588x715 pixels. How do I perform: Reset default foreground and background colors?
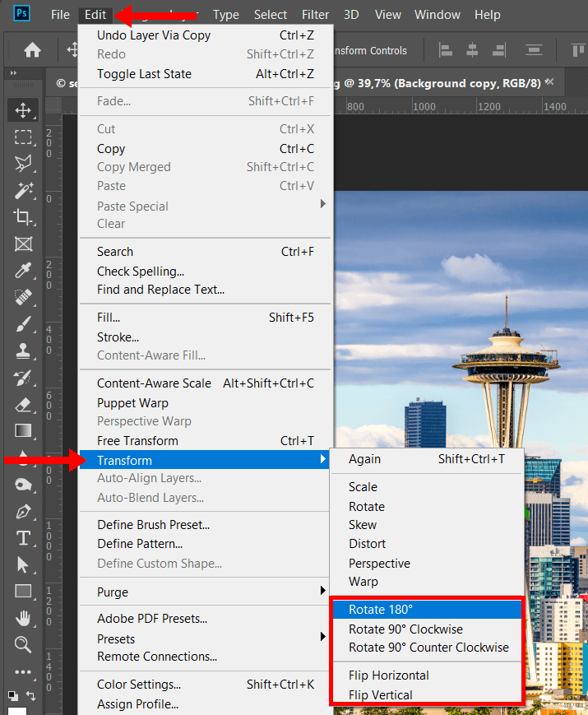pyautogui.click(x=13, y=696)
